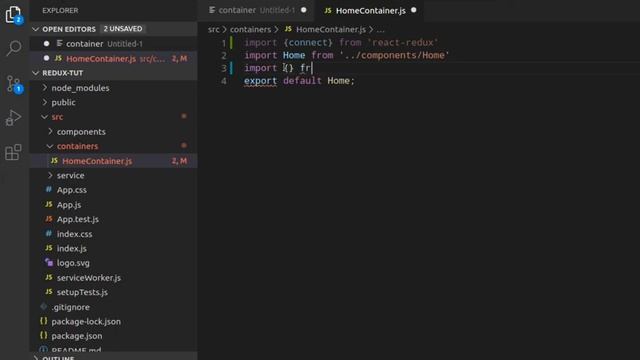
Task: Collapse the Open Editors section
Action: 36,29
